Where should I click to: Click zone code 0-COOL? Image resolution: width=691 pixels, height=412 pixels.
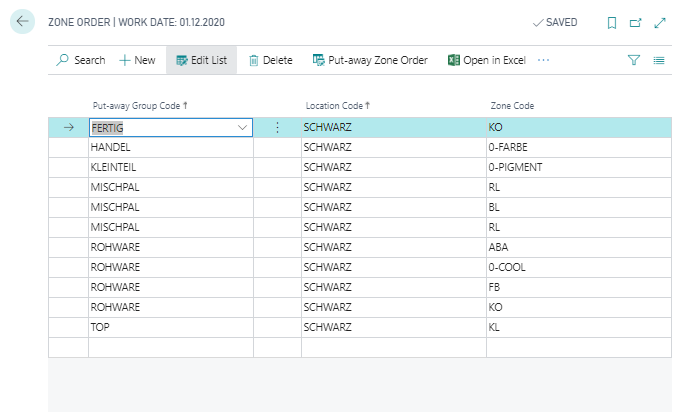point(579,267)
